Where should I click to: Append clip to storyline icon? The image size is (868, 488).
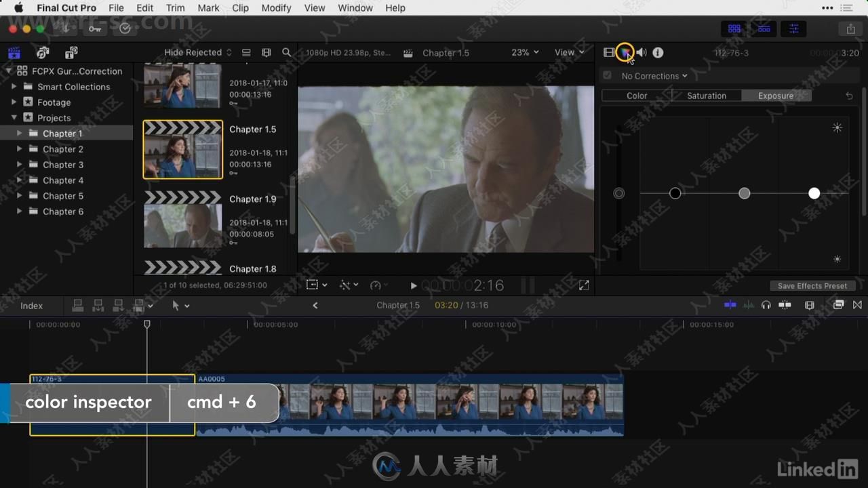[x=119, y=306]
